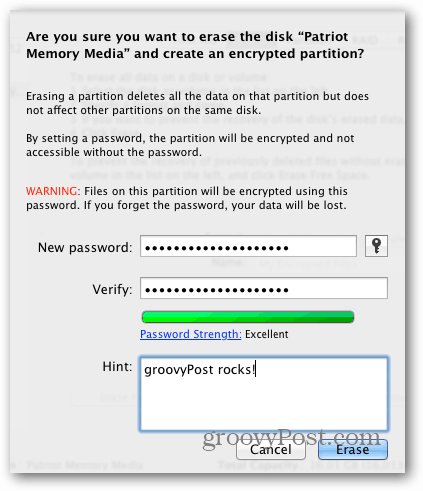Confirm with the Erase button

(x=353, y=450)
